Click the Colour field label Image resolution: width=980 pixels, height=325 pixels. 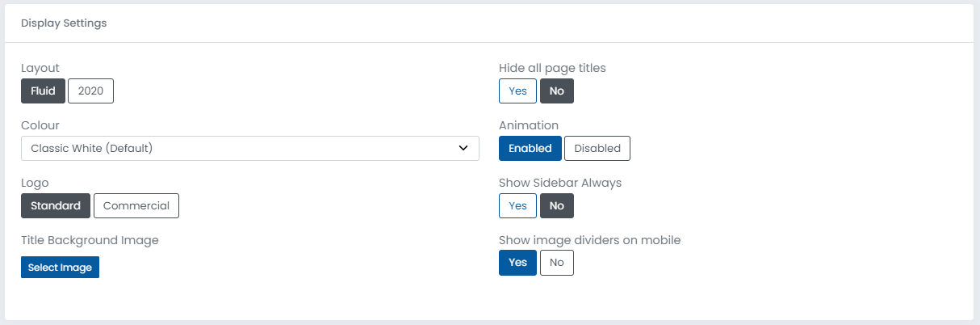pyautogui.click(x=40, y=125)
